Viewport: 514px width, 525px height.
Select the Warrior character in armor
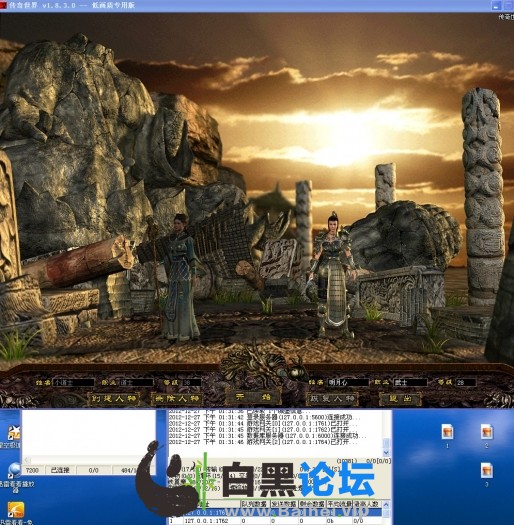coord(333,275)
